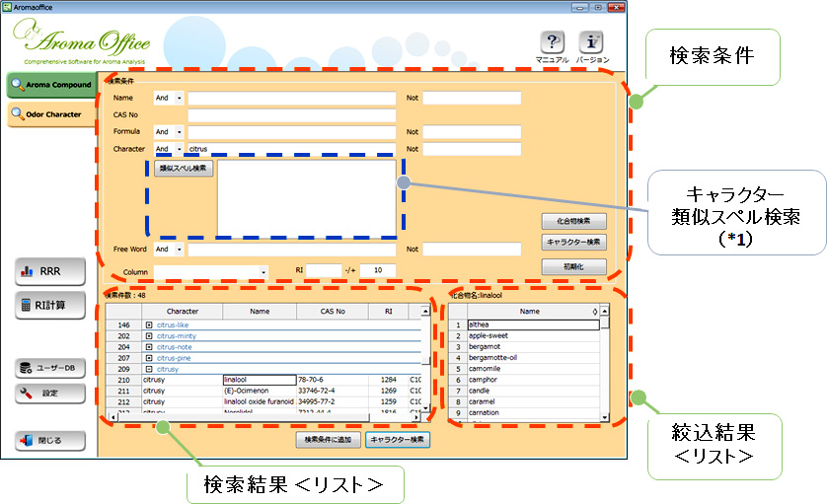Open the Formula And/Or dropdown

tap(179, 132)
